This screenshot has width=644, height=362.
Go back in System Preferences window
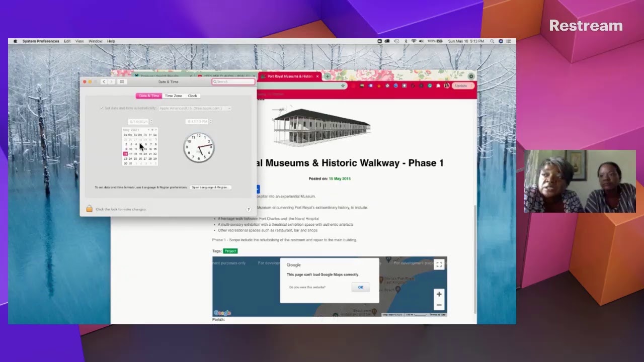pyautogui.click(x=104, y=81)
